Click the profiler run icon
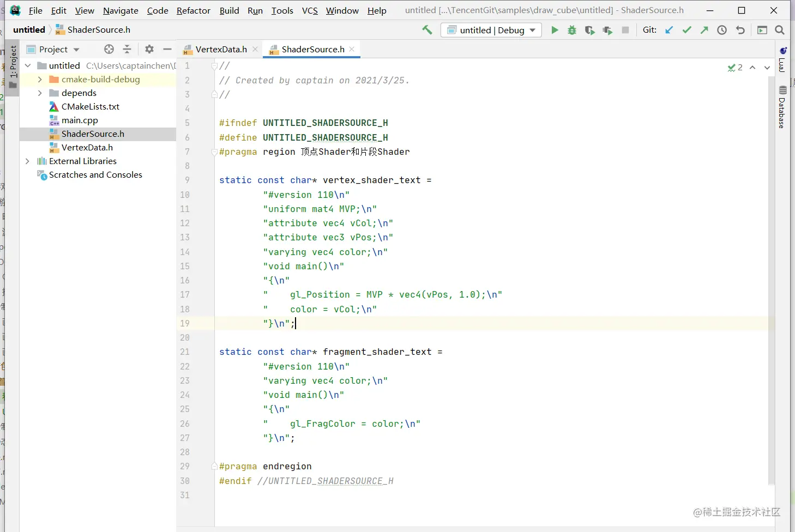The height and width of the screenshot is (532, 795). pos(607,30)
